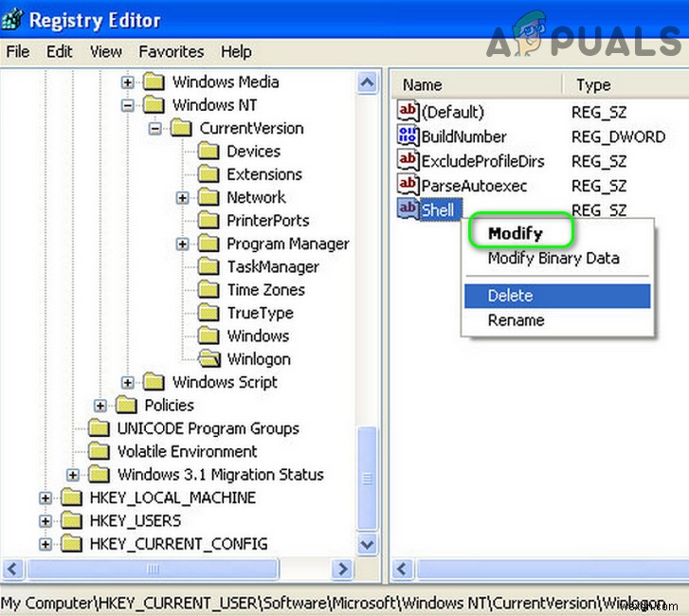The image size is (689, 616).
Task: Select the ExcludeProfileDirs value name
Action: click(x=483, y=161)
